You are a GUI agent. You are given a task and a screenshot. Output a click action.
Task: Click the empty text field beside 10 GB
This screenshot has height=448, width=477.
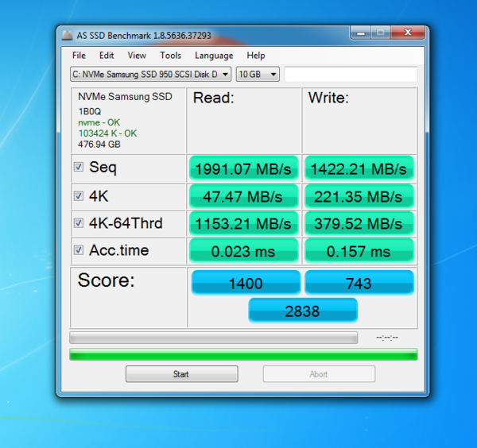click(351, 74)
